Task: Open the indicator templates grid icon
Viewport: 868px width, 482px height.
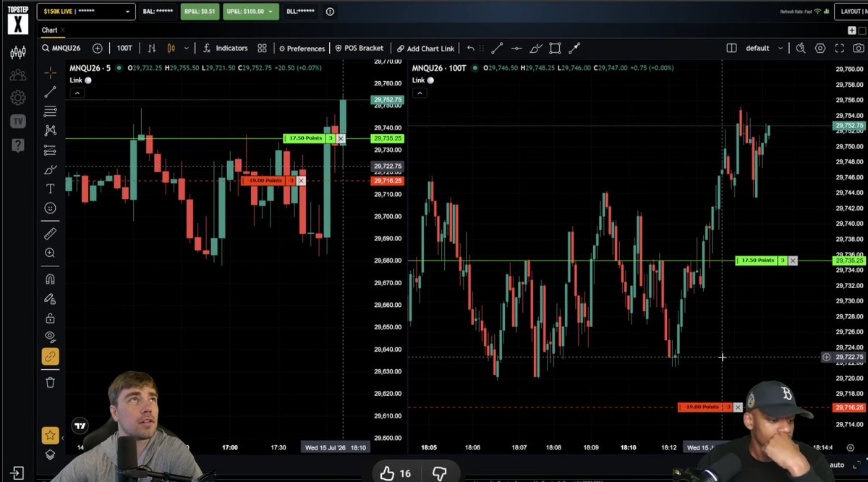Action: [262, 48]
